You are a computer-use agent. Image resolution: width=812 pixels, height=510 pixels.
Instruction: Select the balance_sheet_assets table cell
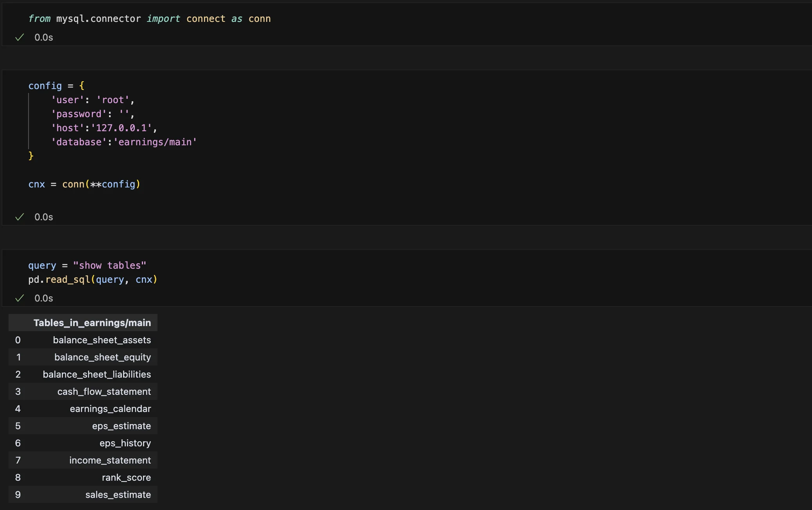click(x=102, y=340)
